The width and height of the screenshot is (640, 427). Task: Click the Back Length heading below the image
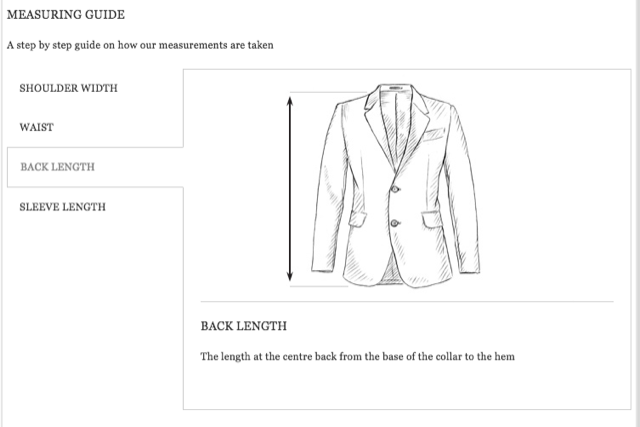(244, 326)
